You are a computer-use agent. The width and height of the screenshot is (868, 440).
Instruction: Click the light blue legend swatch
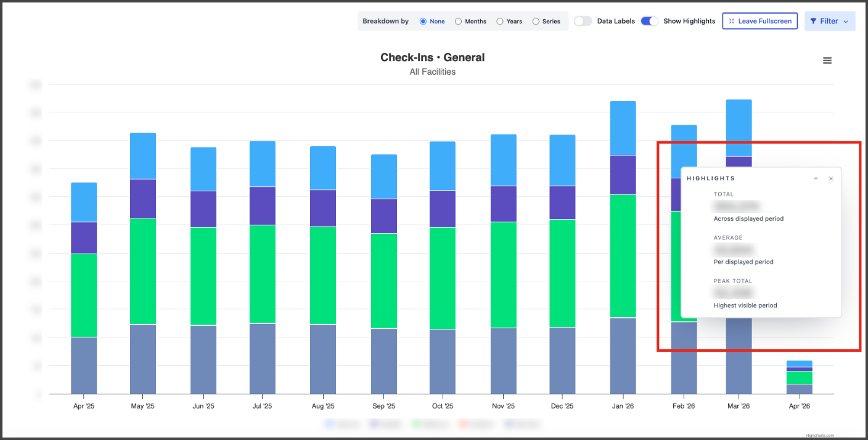pyautogui.click(x=329, y=424)
